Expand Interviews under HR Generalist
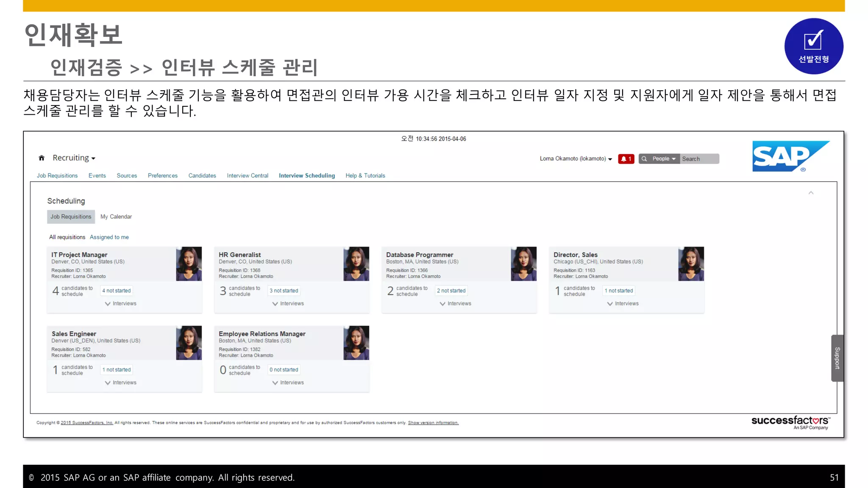This screenshot has height=488, width=868. click(288, 304)
